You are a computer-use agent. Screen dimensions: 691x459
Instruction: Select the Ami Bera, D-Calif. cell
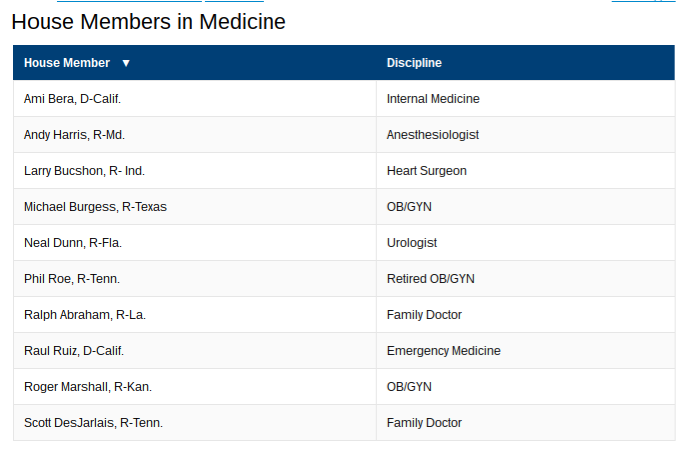pyautogui.click(x=195, y=99)
